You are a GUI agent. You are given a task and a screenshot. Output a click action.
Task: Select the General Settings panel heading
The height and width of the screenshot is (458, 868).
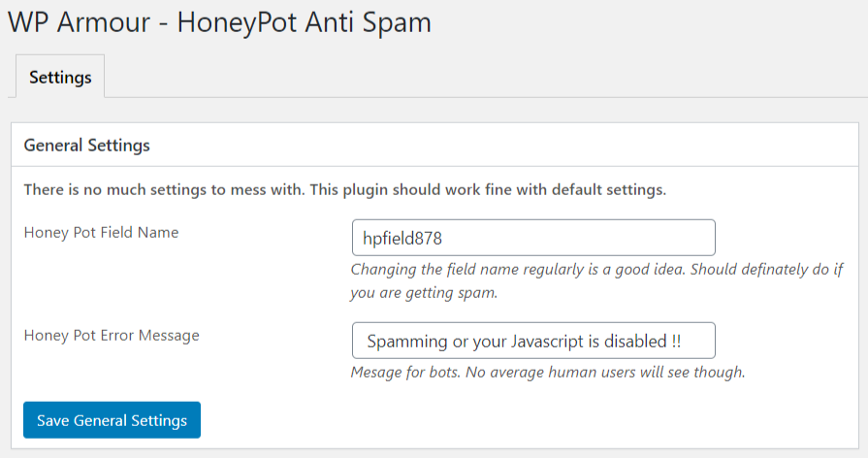pyautogui.click(x=87, y=146)
